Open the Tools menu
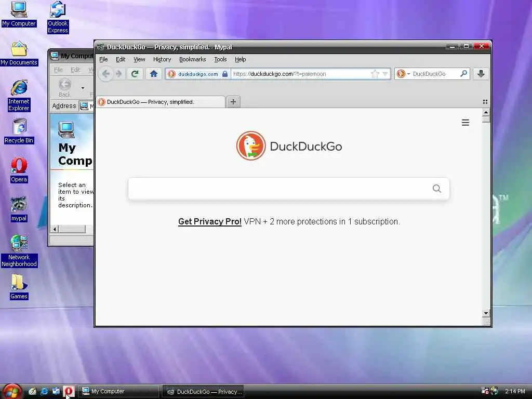Screen dimensions: 532x399 coord(220,59)
